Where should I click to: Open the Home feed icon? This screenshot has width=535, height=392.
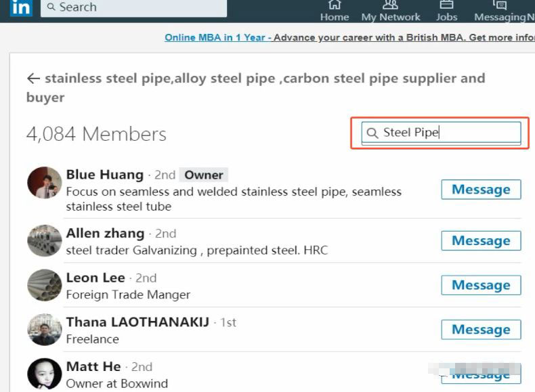335,6
